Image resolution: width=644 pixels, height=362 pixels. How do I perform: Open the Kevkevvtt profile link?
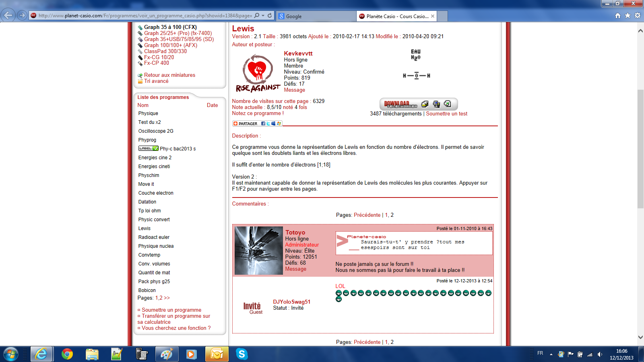tap(298, 53)
